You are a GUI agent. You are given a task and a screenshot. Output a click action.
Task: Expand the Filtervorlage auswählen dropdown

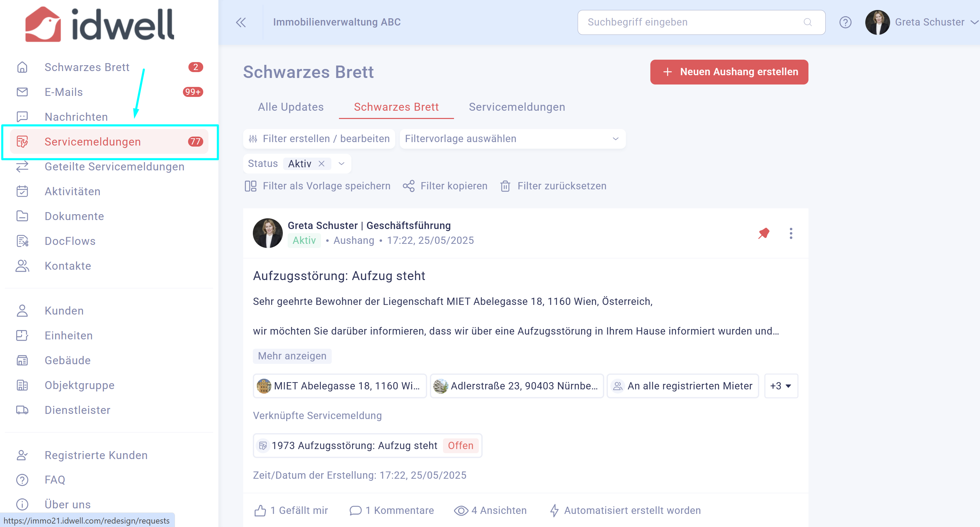click(x=512, y=139)
